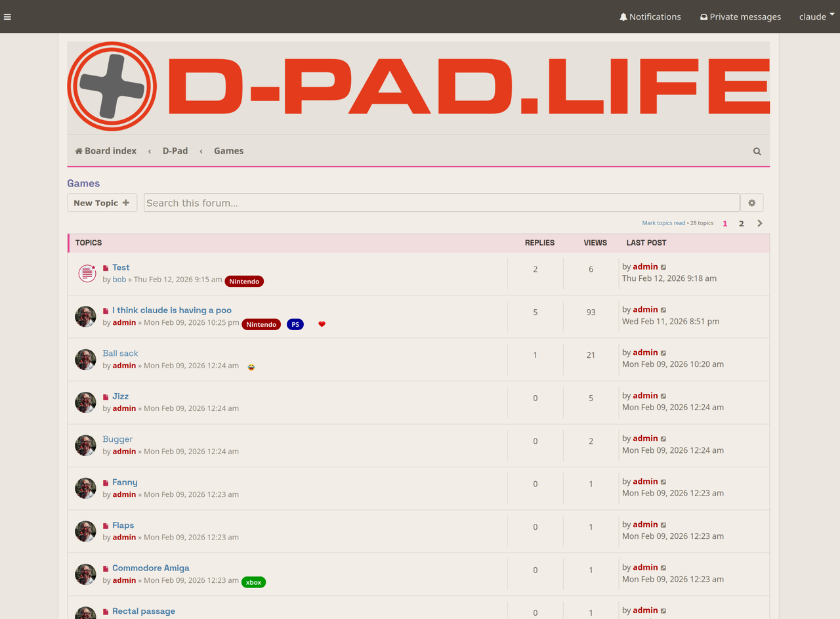View last post of Flaps topic
Image resolution: width=840 pixels, height=619 pixels.
tap(663, 524)
